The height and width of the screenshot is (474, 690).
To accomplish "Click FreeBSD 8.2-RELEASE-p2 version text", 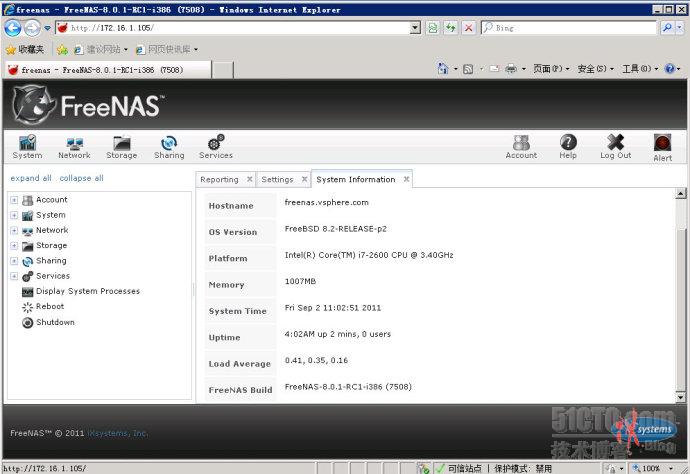I will click(x=336, y=229).
